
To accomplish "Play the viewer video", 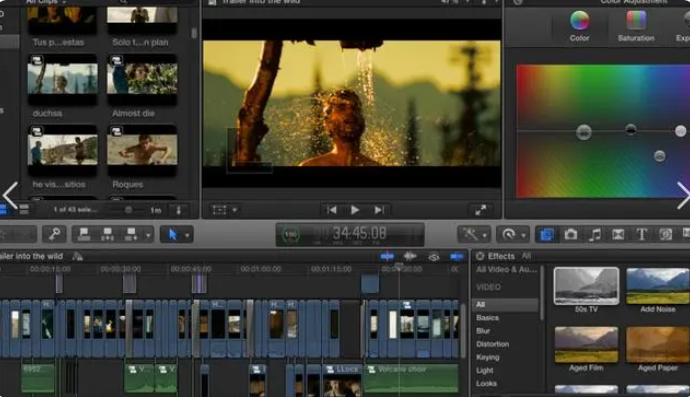I will (355, 210).
